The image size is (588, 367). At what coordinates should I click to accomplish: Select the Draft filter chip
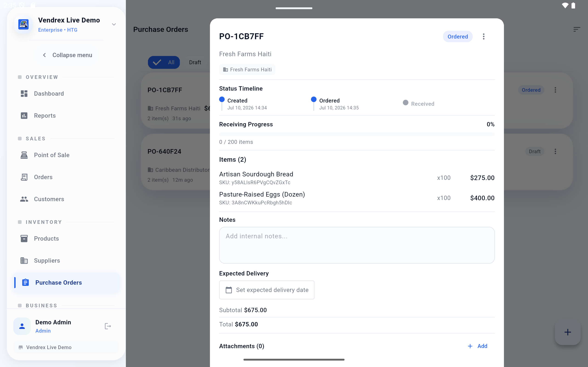coord(195,62)
